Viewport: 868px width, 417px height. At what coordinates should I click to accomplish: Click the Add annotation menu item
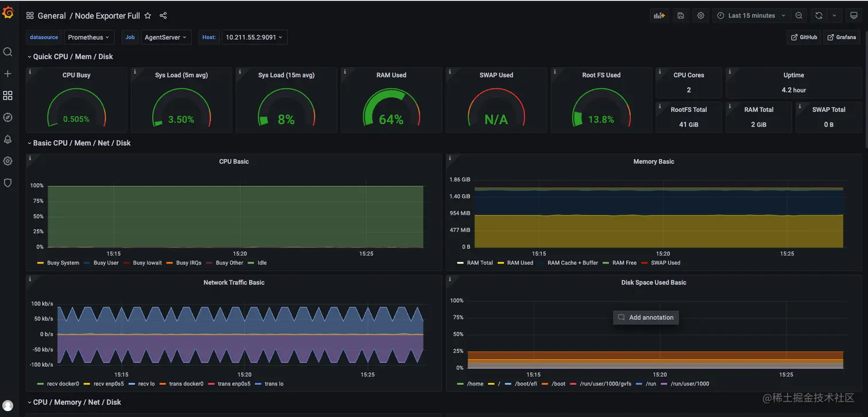(x=646, y=318)
